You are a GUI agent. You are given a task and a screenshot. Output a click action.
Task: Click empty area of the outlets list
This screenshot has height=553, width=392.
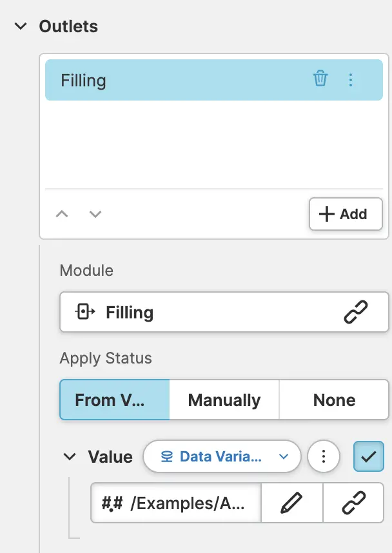(213, 145)
